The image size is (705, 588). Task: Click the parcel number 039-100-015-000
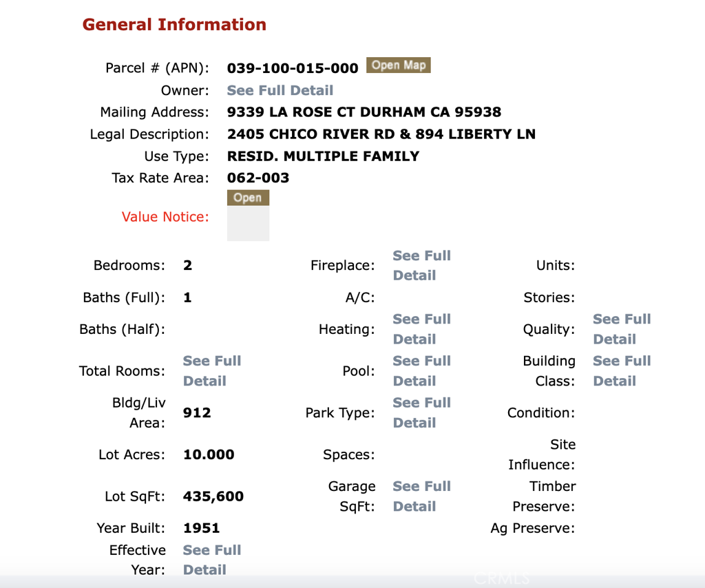[293, 68]
